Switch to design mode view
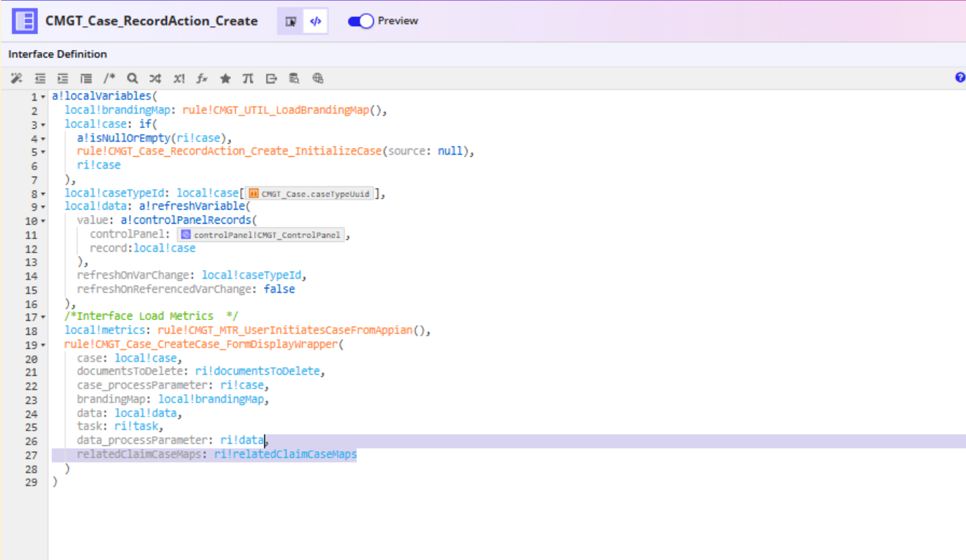 [290, 21]
